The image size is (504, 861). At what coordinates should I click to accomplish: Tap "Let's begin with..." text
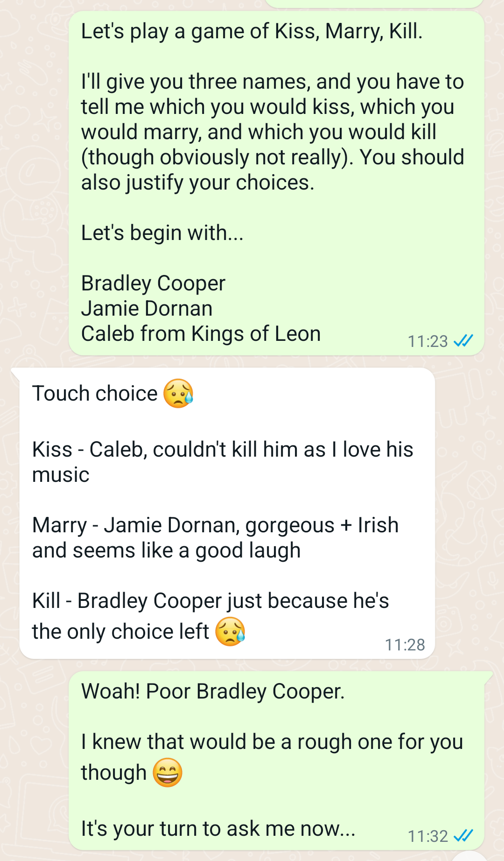pyautogui.click(x=162, y=233)
